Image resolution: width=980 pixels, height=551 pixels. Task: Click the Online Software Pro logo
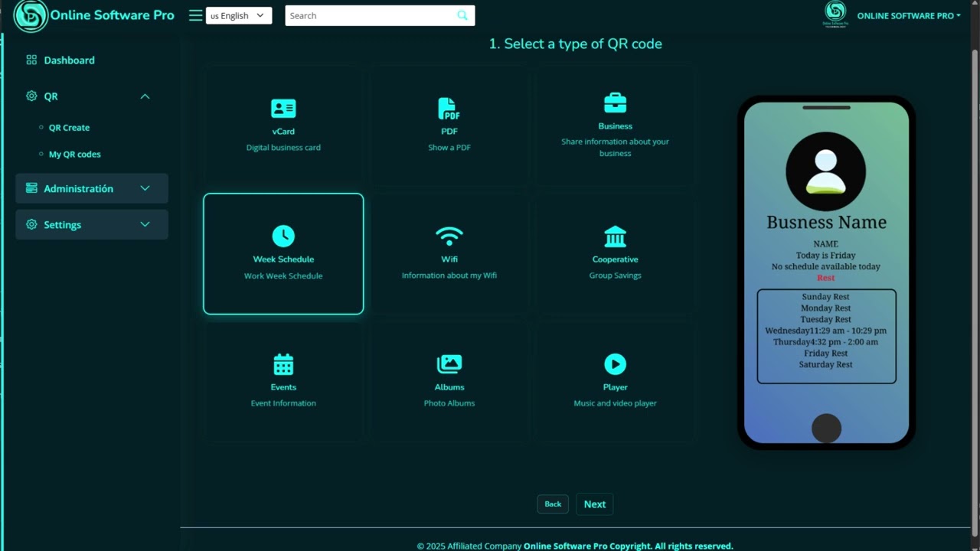pos(31,16)
